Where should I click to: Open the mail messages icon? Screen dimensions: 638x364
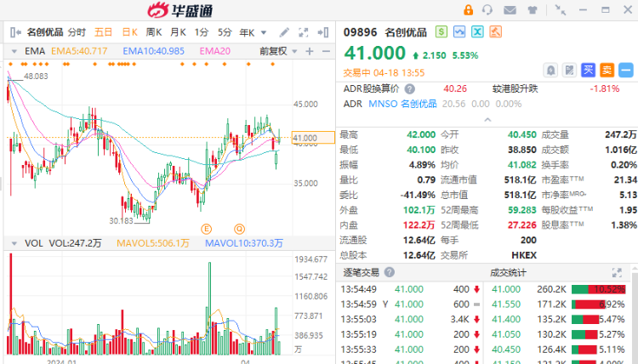[510, 9]
